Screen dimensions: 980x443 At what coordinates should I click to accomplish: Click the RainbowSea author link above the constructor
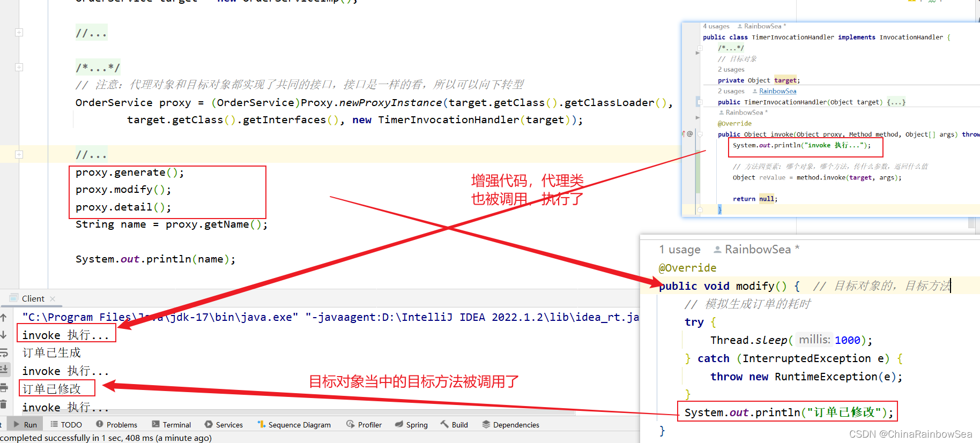tap(777, 91)
